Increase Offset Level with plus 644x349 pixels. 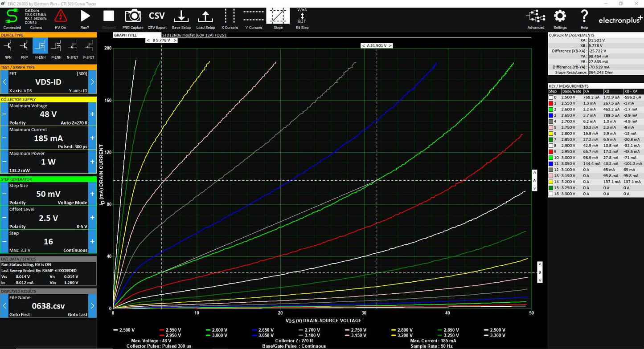click(92, 218)
